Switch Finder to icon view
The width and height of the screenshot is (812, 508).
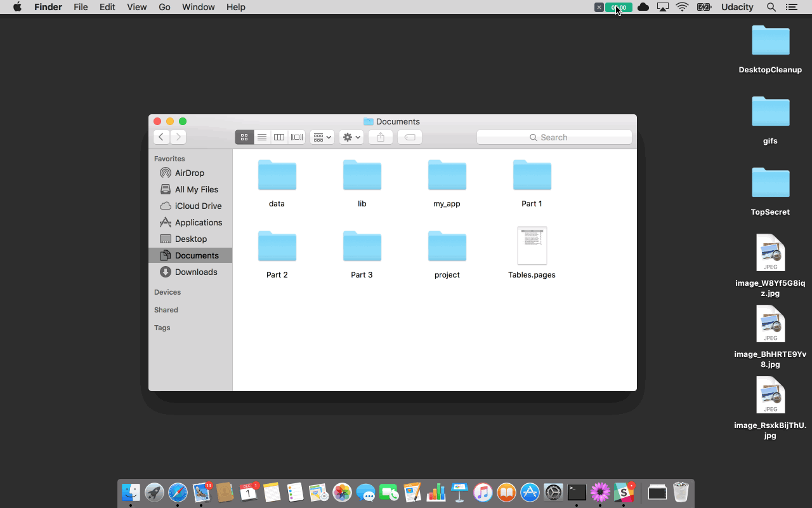pos(244,137)
